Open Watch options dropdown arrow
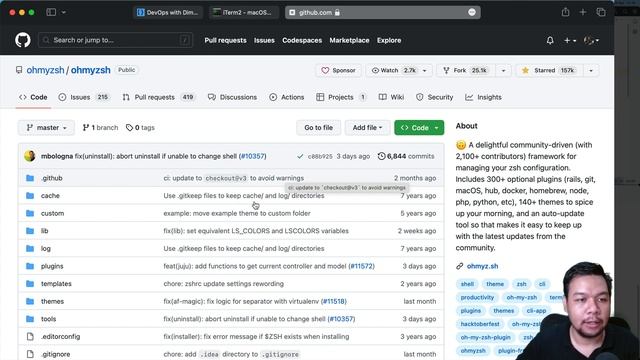640x360 pixels. pyautogui.click(x=424, y=70)
